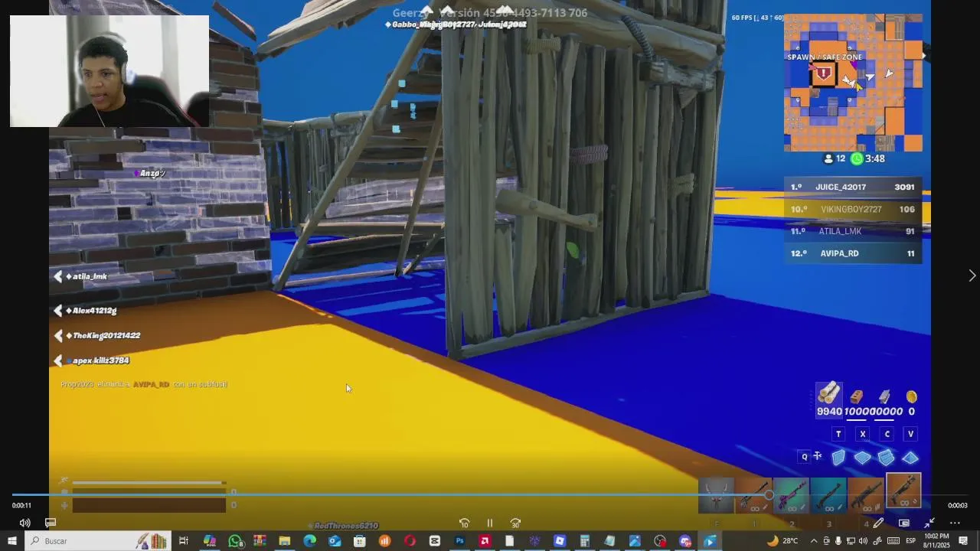Select the purple sniper weapon slot
Screen dimensions: 980x551
coord(791,496)
